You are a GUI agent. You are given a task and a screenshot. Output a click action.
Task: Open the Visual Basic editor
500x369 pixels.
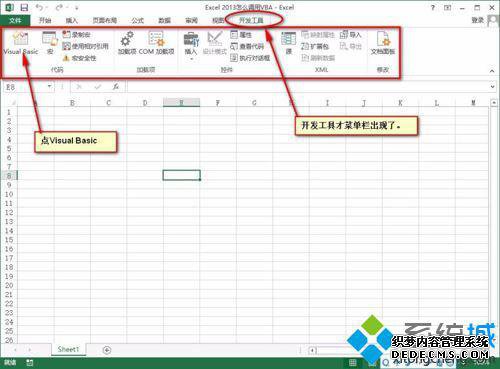[21, 43]
